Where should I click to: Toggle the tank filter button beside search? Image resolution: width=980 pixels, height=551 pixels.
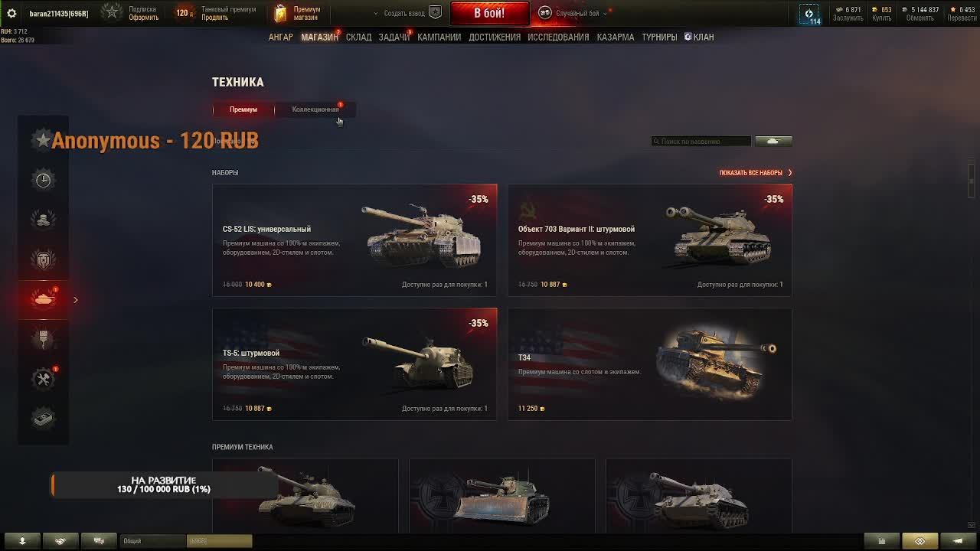coord(773,141)
